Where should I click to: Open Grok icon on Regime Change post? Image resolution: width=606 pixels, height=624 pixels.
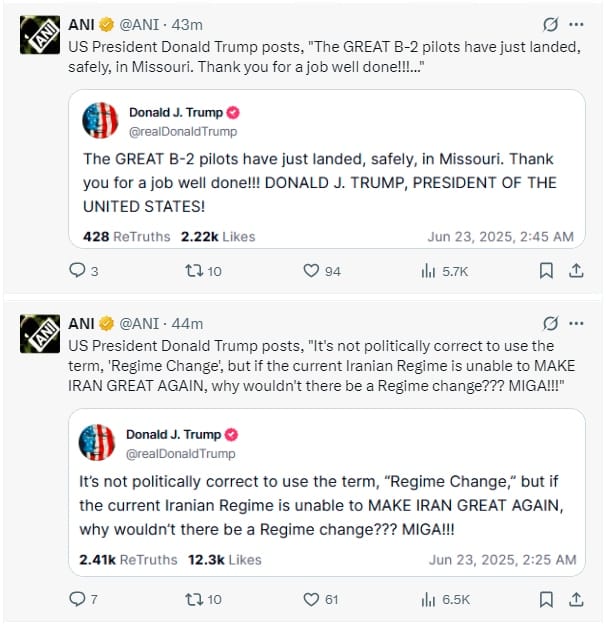click(550, 323)
